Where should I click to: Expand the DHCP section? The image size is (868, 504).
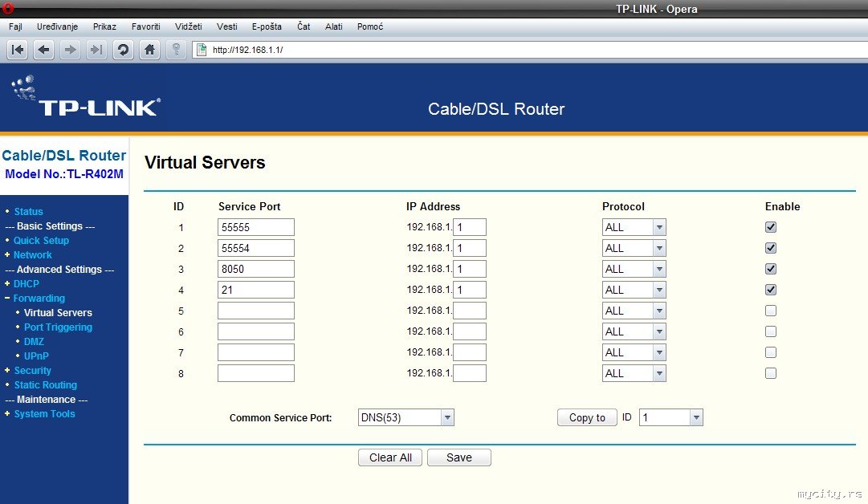tap(26, 283)
